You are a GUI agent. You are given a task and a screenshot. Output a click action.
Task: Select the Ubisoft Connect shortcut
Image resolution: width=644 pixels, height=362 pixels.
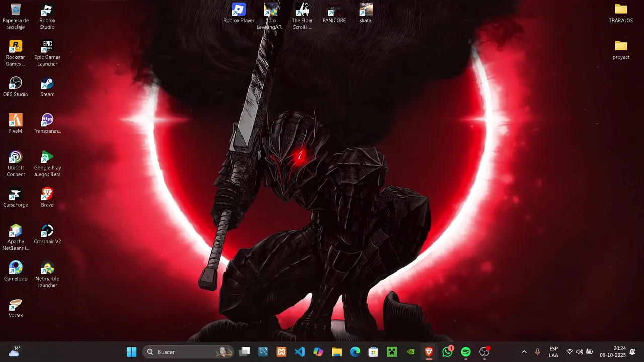[x=16, y=163]
